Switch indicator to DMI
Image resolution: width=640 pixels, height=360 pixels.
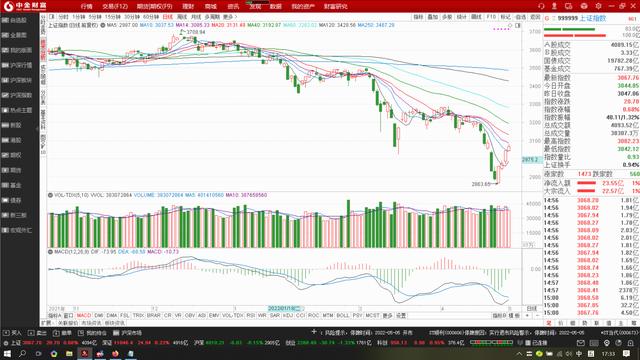[99, 316]
